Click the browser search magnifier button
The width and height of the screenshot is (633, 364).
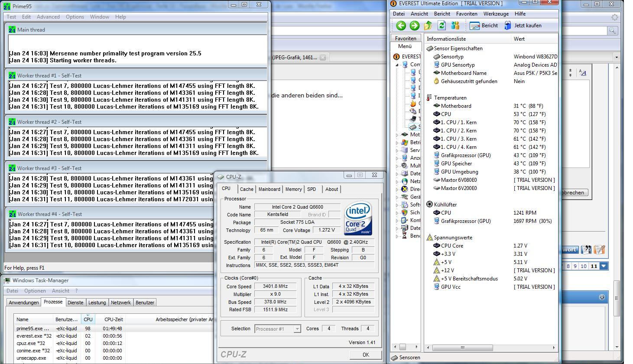point(612,30)
